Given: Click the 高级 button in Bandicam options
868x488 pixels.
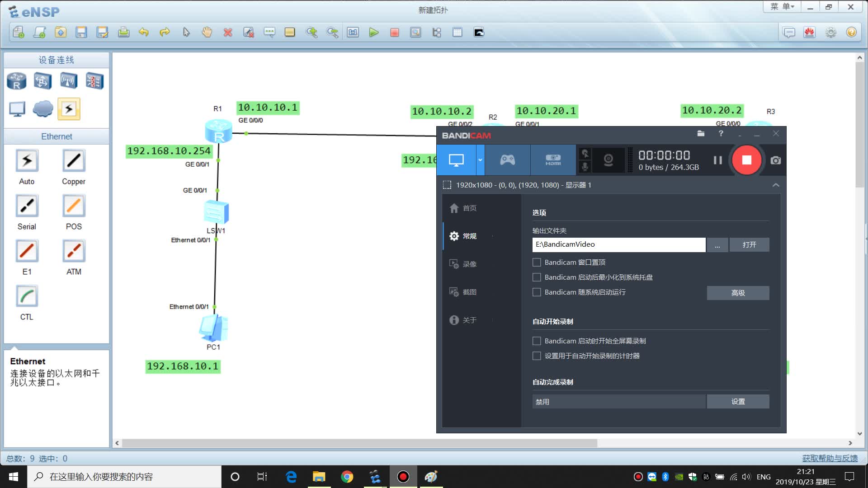Looking at the screenshot, I should click(x=738, y=293).
